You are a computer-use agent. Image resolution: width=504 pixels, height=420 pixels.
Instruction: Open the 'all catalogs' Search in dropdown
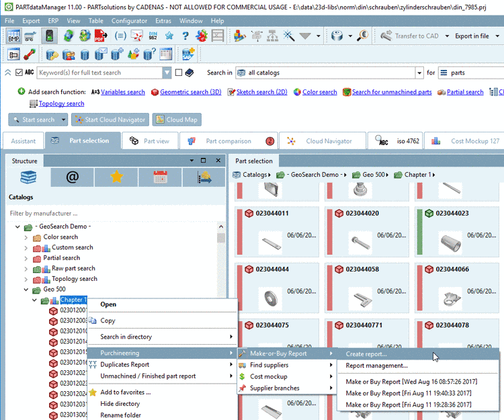(419, 73)
